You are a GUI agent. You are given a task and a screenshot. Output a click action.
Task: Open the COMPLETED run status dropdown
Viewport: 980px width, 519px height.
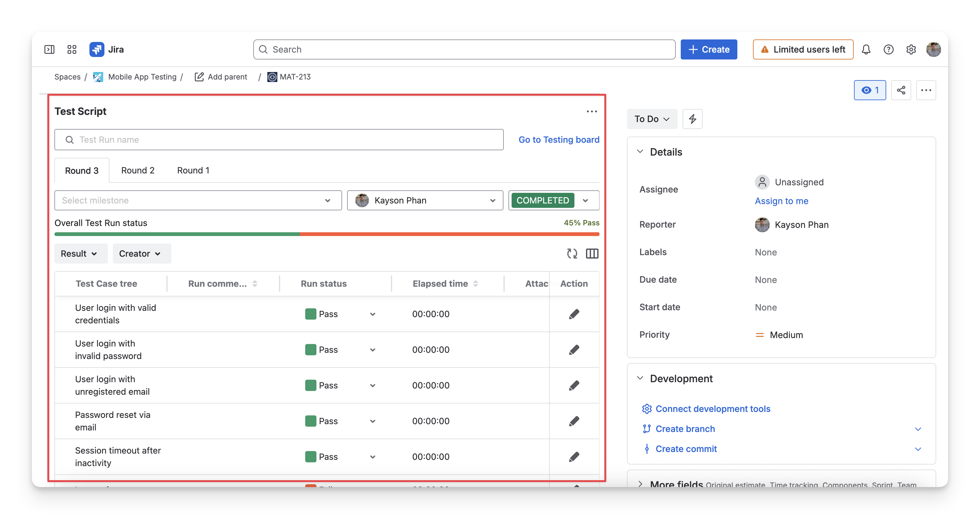tap(553, 200)
